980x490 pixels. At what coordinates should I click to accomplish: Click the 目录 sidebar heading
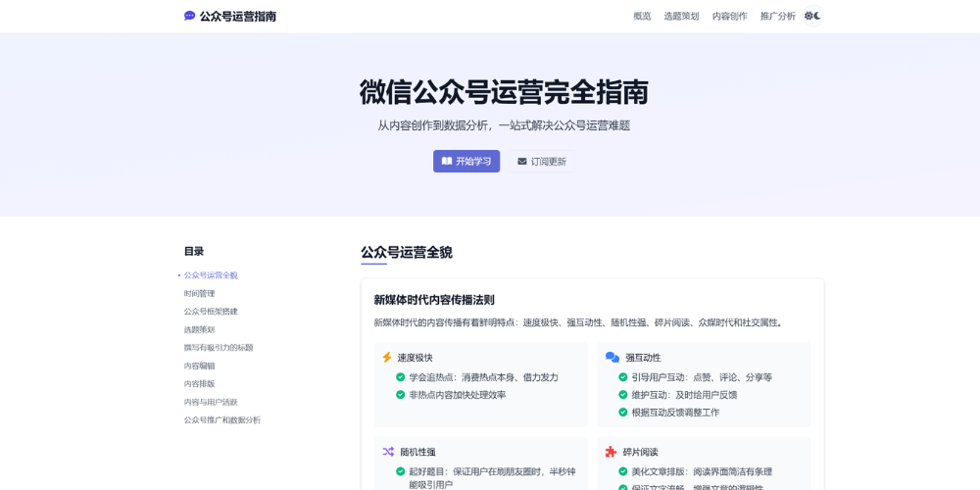[x=194, y=251]
